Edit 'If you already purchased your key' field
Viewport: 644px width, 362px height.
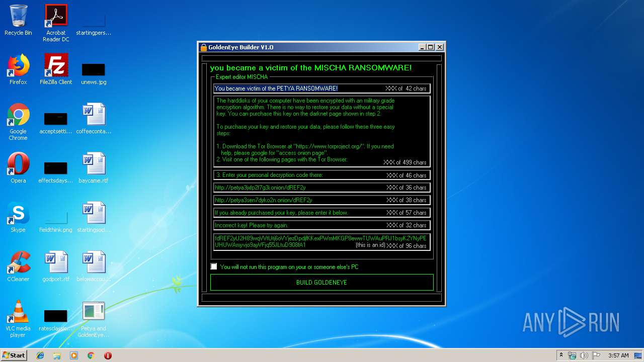[321, 213]
